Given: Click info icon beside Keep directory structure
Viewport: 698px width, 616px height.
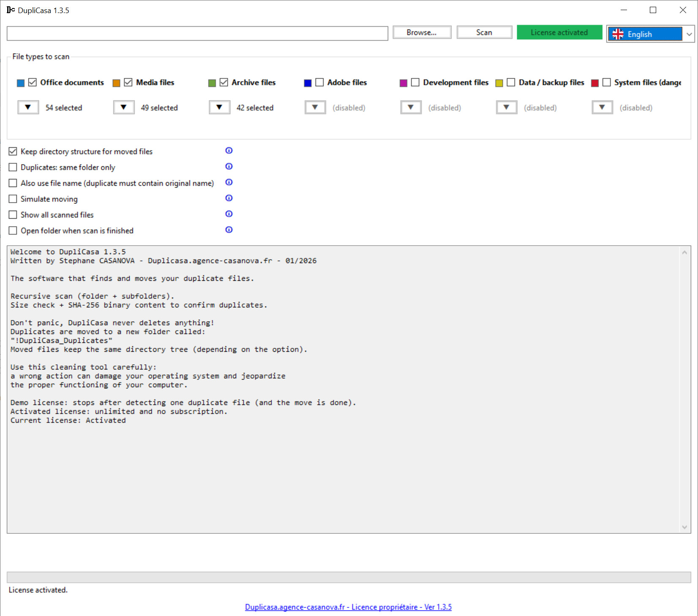Looking at the screenshot, I should (229, 151).
